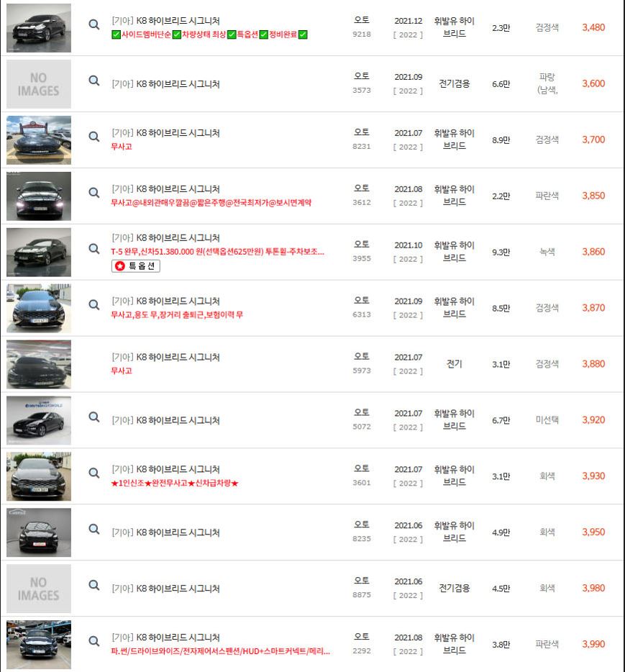Open the car thumbnail for the 3,850 listing

pos(39,196)
